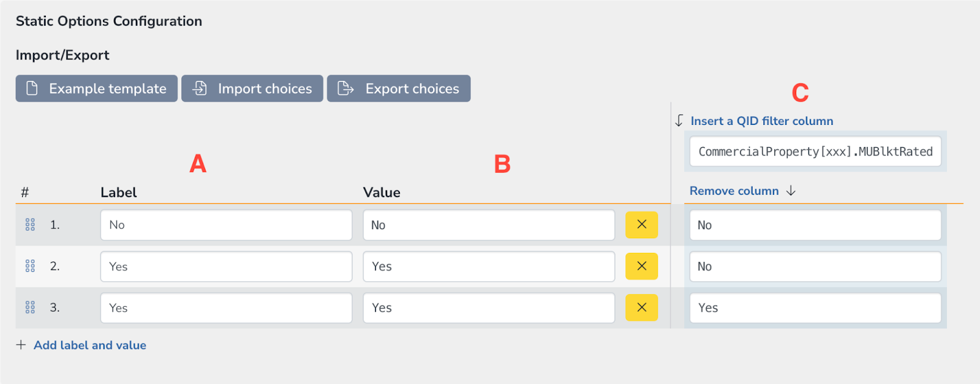Click the Add label and value link

click(90, 345)
